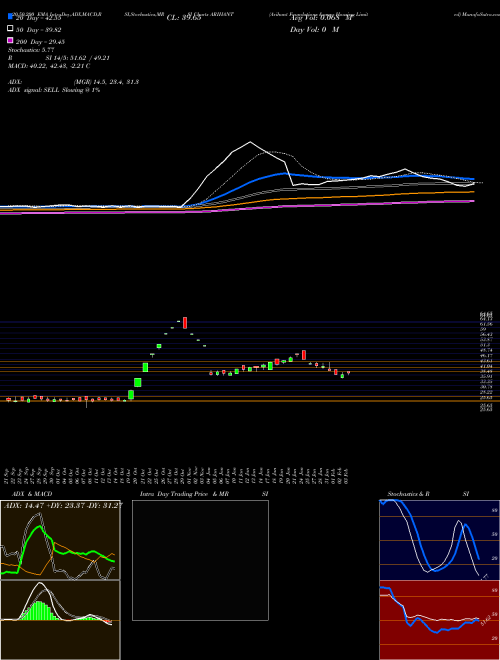Click the '51.62' RSI value label
Screen dimensions: 500x660
(486, 620)
